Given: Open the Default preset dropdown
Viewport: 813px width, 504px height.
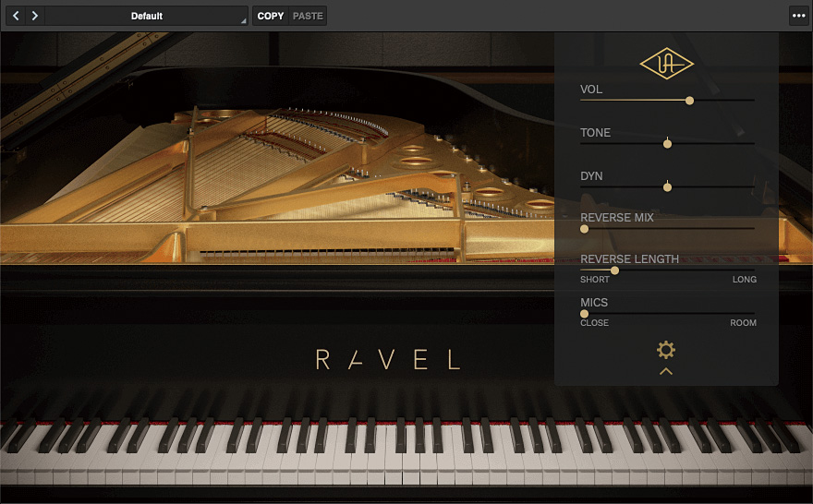Looking at the screenshot, I should 146,16.
